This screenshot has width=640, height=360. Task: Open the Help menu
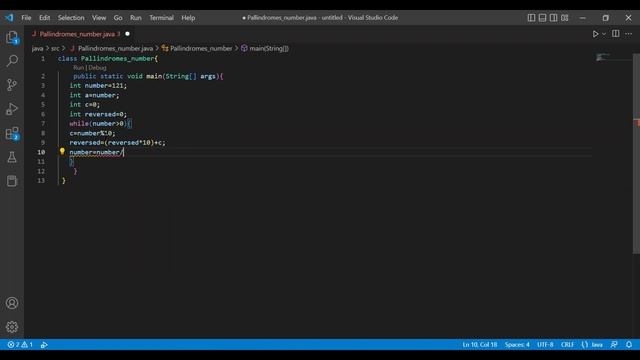188,18
